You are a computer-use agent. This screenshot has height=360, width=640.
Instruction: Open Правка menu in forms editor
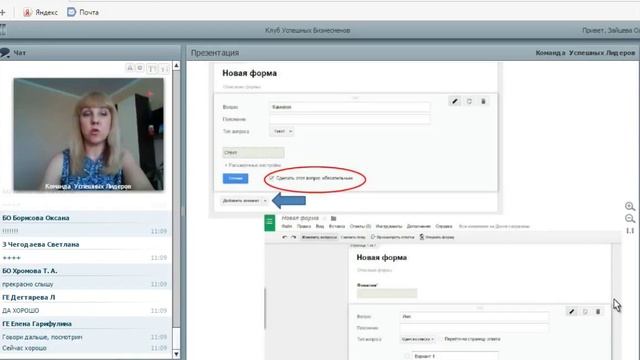pos(304,226)
